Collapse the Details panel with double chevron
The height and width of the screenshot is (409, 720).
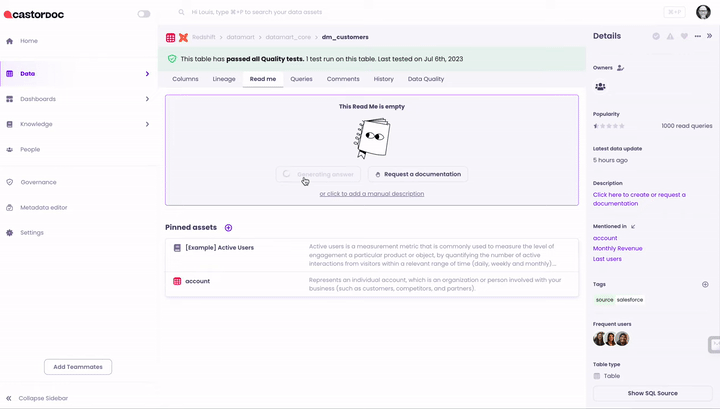tap(710, 36)
